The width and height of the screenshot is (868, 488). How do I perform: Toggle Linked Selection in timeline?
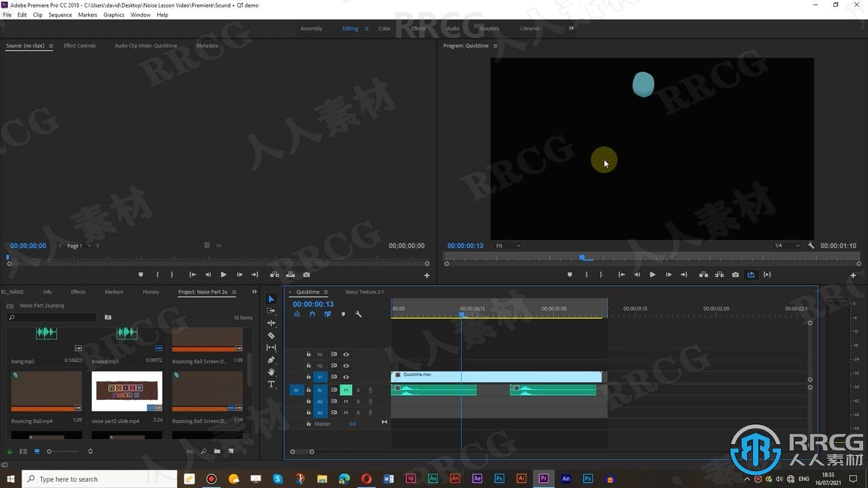point(328,314)
